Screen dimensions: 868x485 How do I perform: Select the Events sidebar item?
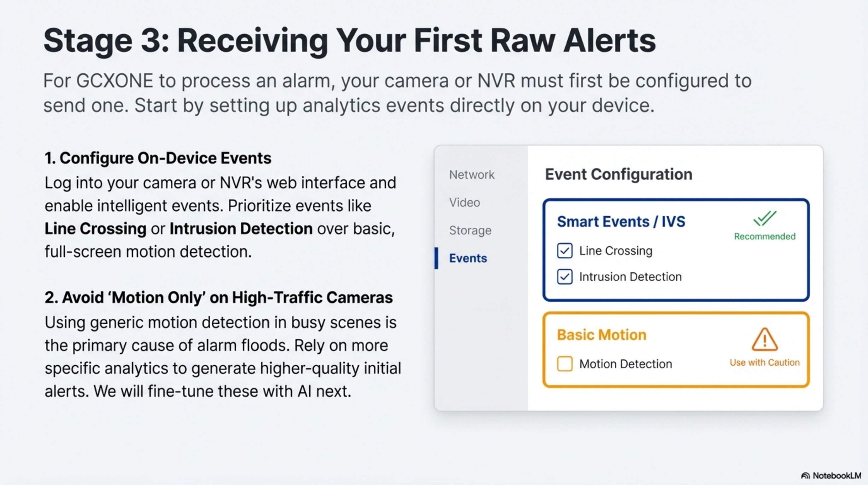click(468, 258)
